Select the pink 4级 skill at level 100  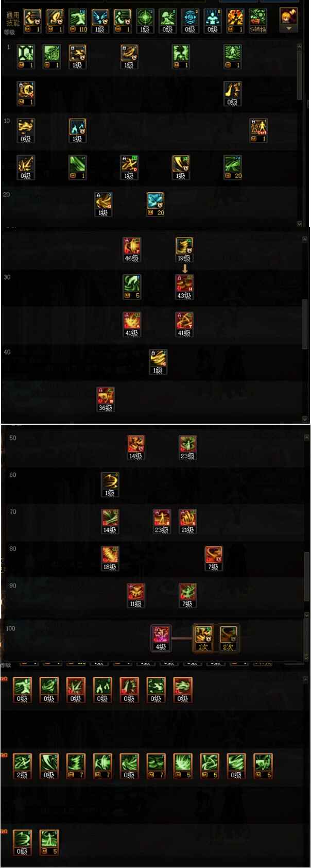coord(161,638)
